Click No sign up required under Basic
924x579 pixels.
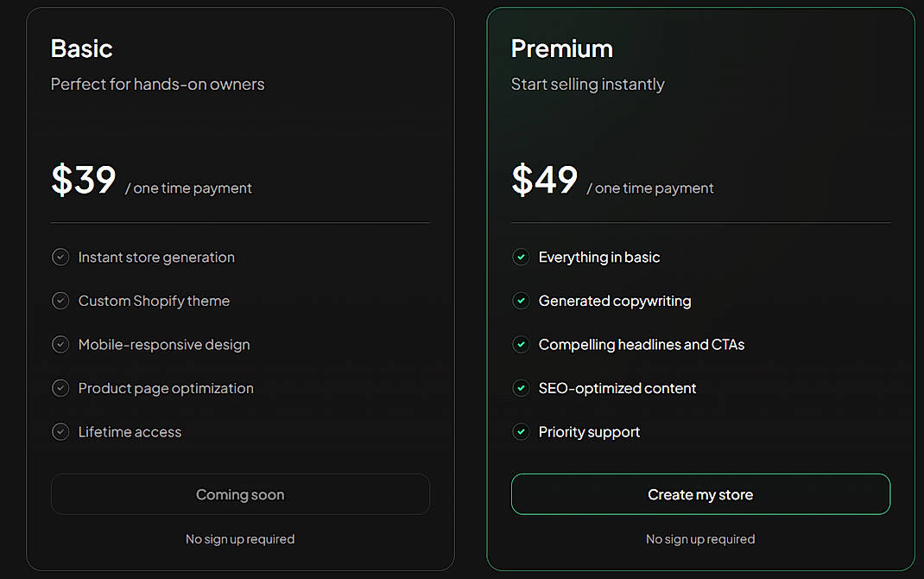[240, 538]
